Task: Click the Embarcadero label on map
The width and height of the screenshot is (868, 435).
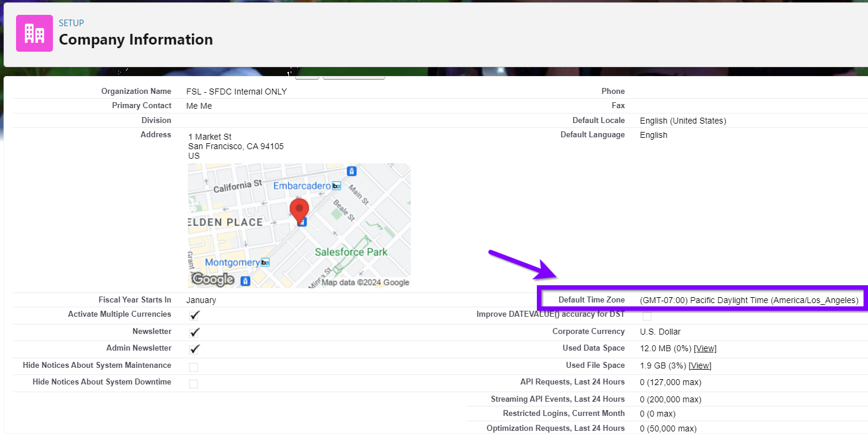Action: (x=301, y=186)
